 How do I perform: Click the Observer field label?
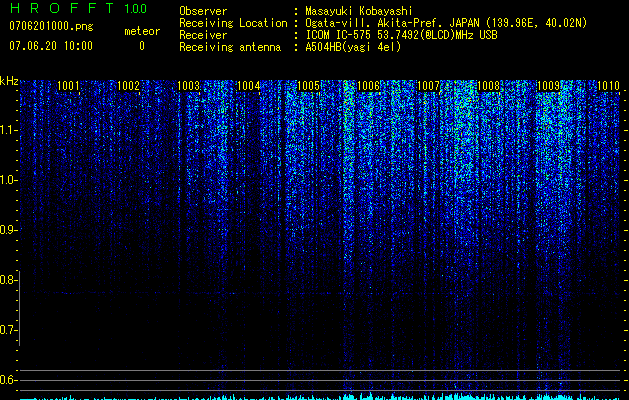[203, 11]
